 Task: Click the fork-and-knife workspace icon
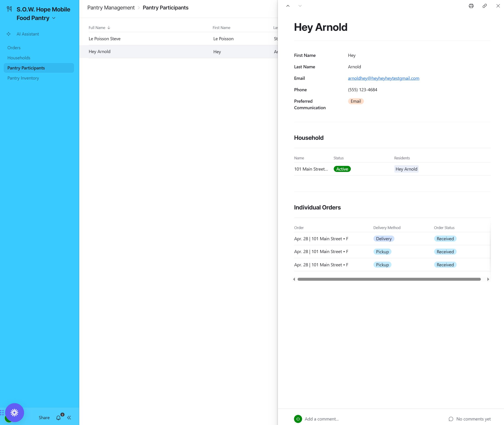9,9
